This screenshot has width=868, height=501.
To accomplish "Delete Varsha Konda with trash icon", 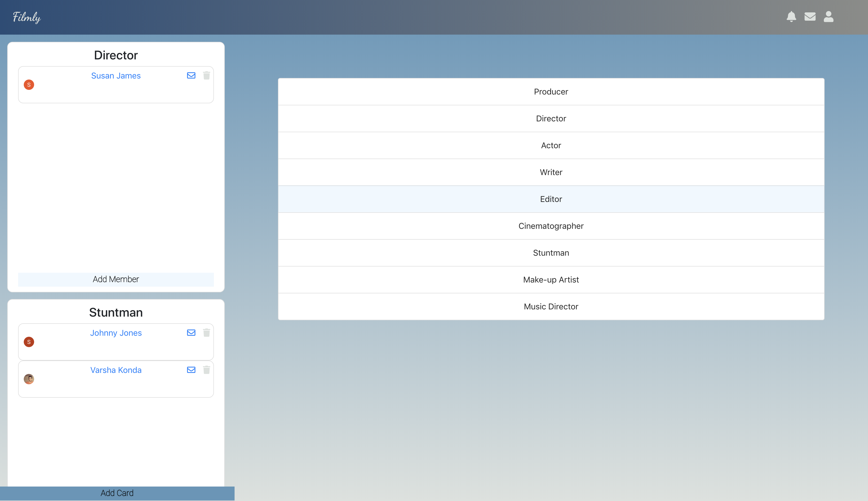I will [206, 370].
